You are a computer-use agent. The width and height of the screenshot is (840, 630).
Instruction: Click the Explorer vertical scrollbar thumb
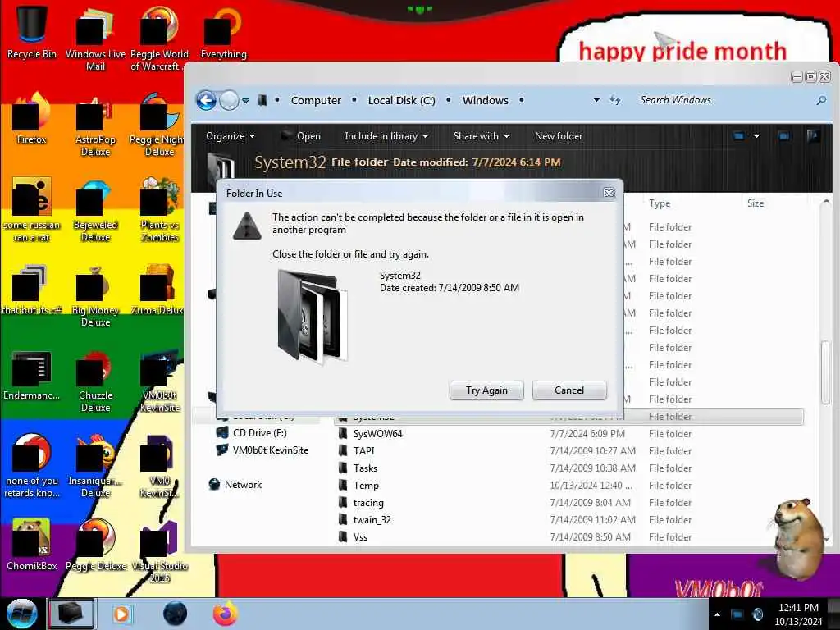(825, 372)
